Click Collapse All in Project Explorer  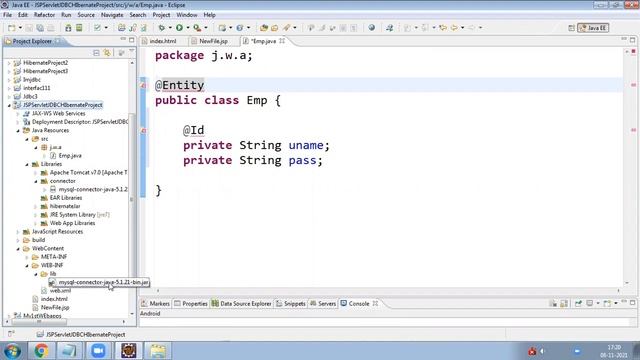pyautogui.click(x=96, y=53)
